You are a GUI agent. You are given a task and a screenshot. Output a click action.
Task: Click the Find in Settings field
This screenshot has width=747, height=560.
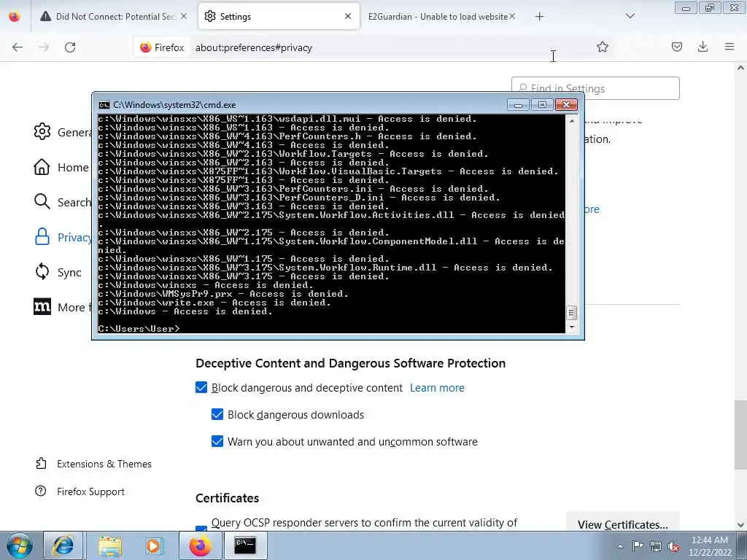tap(595, 88)
